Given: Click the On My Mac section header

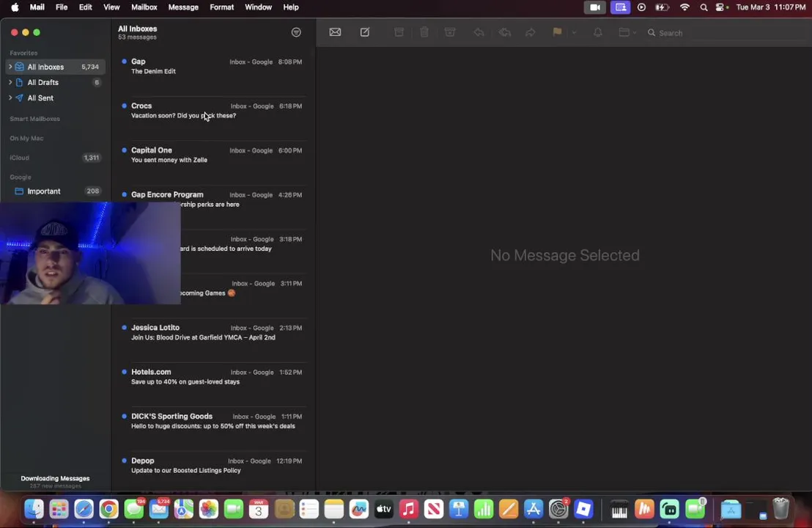Looking at the screenshot, I should point(26,139).
